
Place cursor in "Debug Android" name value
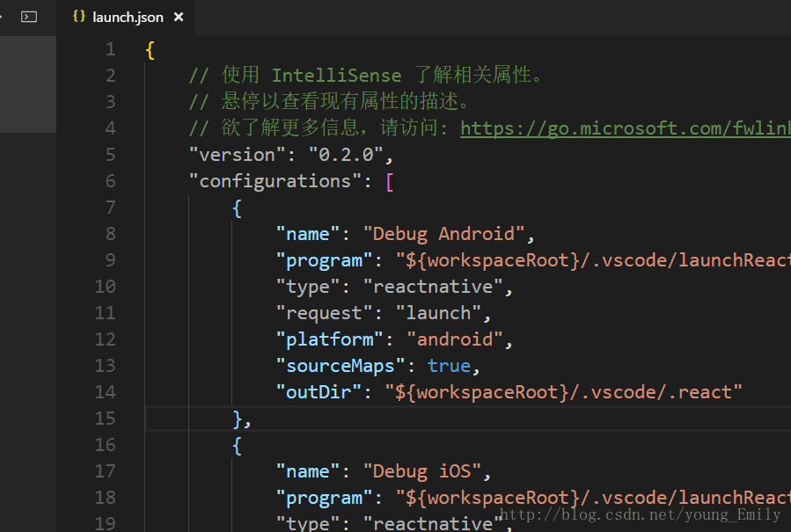click(443, 234)
